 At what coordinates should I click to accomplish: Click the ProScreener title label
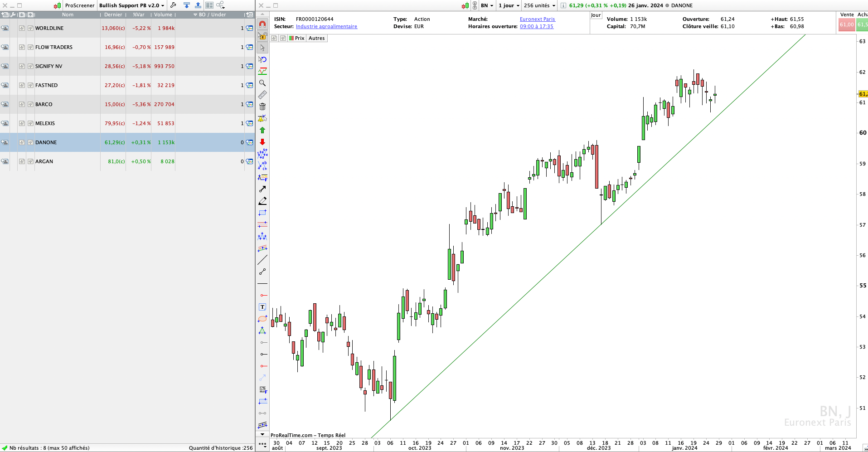(x=80, y=5)
